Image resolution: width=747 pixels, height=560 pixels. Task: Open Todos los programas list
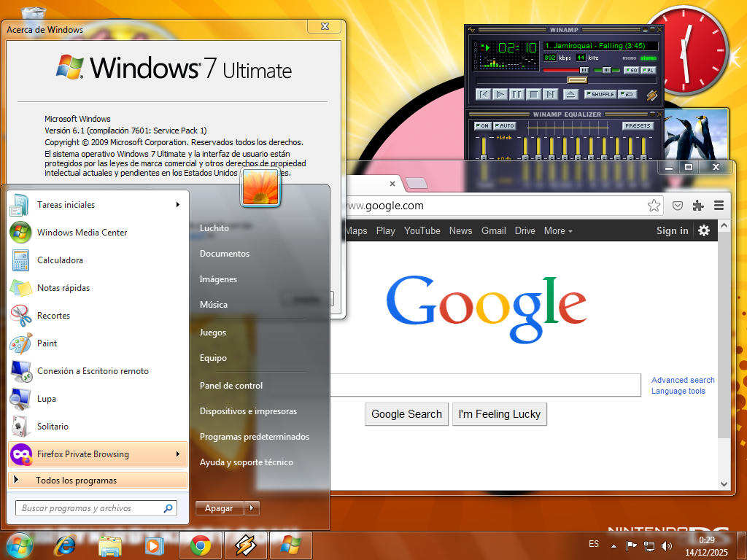pyautogui.click(x=76, y=481)
